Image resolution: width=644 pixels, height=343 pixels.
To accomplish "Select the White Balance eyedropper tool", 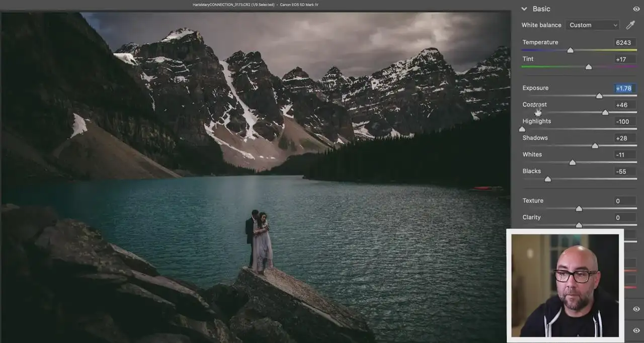I will coord(630,25).
